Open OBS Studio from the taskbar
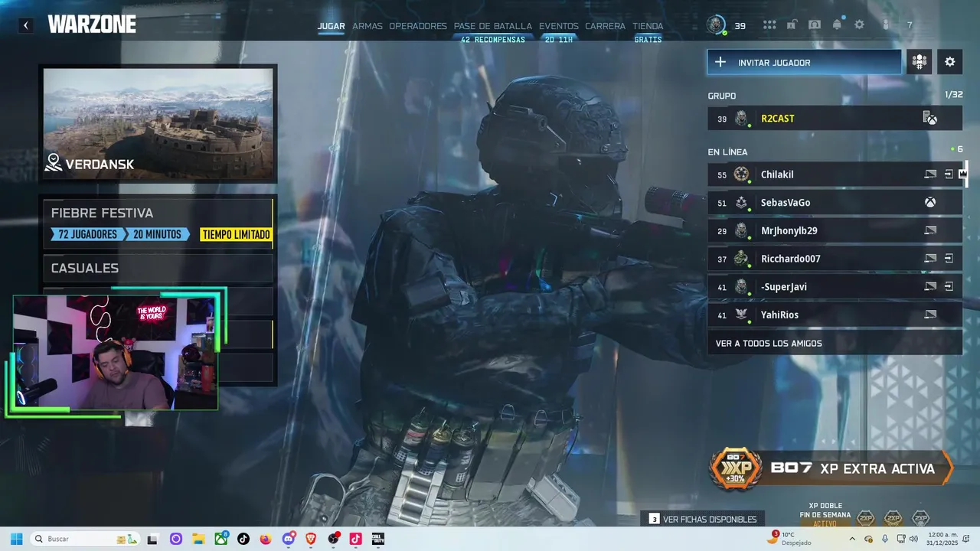Screen dimensions: 980x551 [333, 539]
